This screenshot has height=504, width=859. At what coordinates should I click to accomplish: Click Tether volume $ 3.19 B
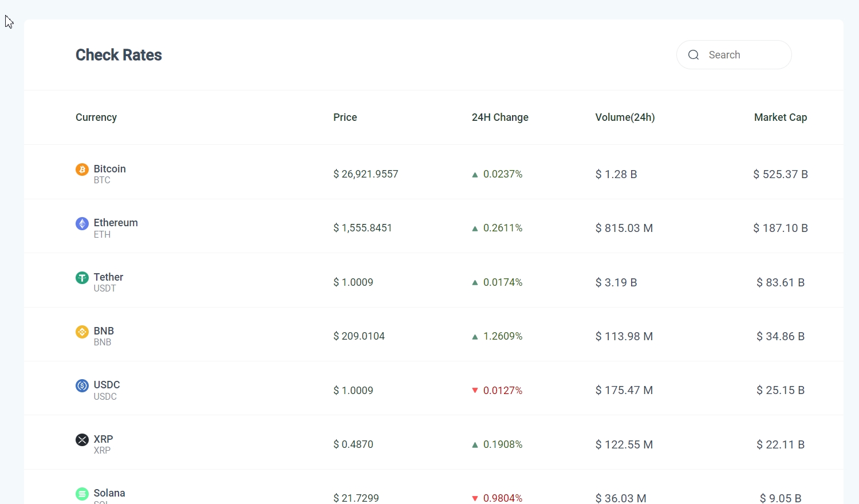click(x=616, y=282)
